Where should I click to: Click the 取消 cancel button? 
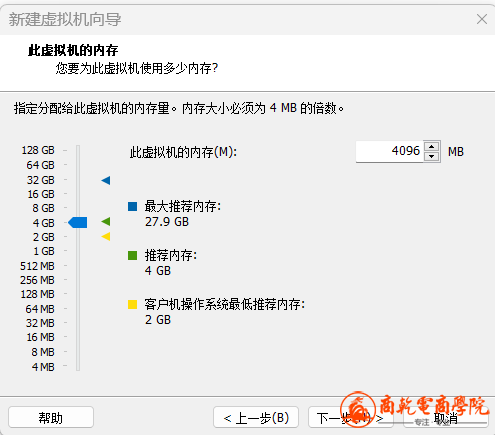[446, 417]
